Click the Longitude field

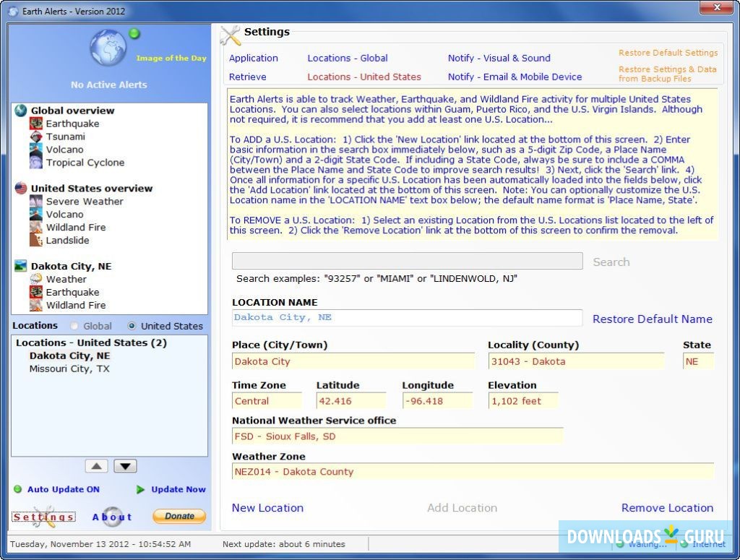pyautogui.click(x=437, y=401)
